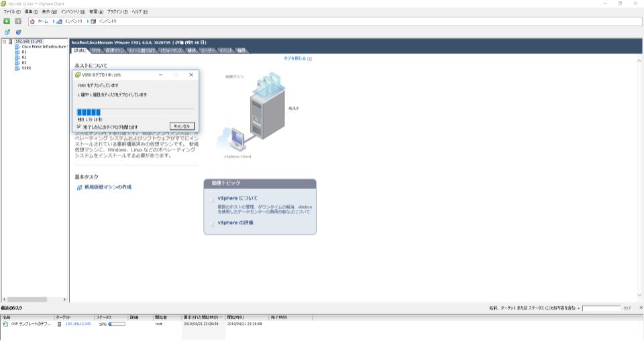Click the sort arrow on requested start time column

(221, 317)
